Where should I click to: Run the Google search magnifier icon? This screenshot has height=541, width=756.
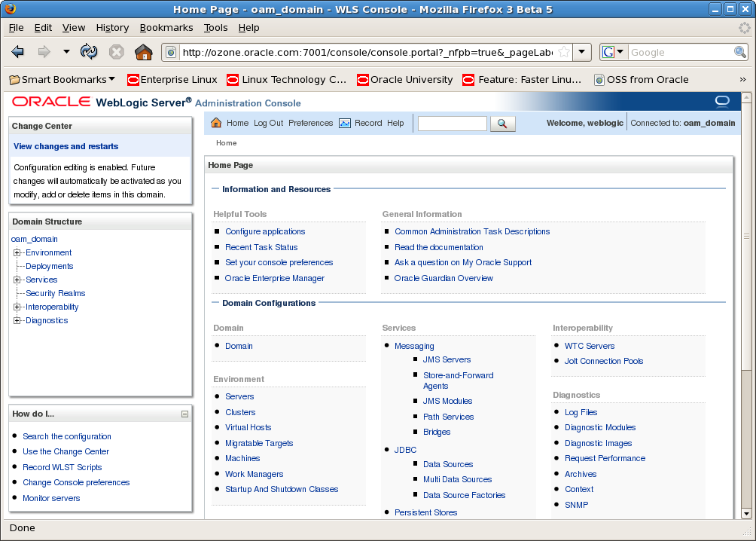(741, 52)
